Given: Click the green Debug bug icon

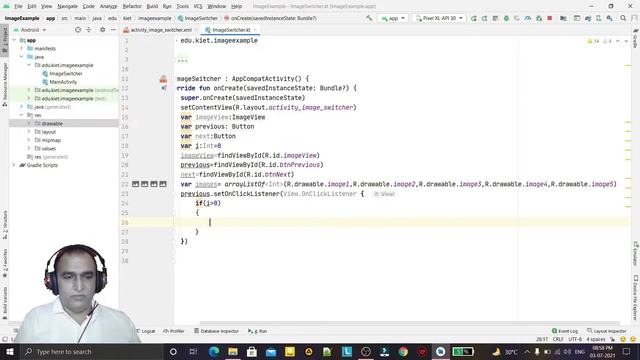Looking at the screenshot, I should (506, 18).
